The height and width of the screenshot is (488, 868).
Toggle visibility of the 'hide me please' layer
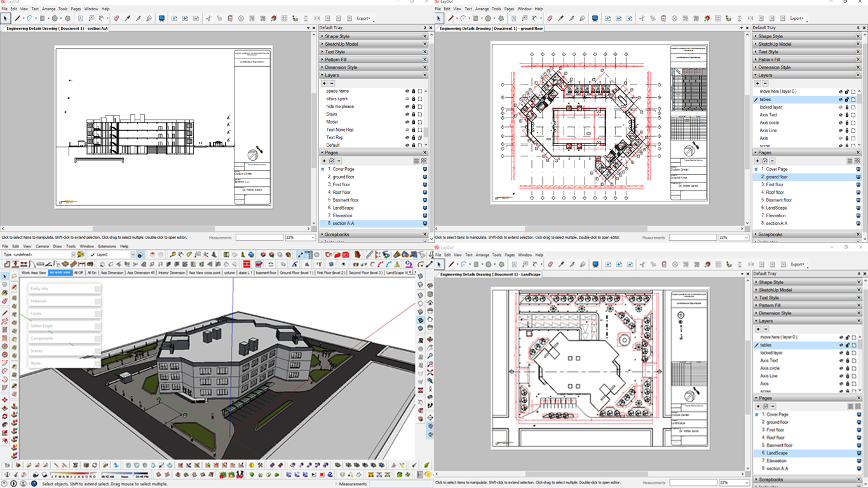point(407,107)
